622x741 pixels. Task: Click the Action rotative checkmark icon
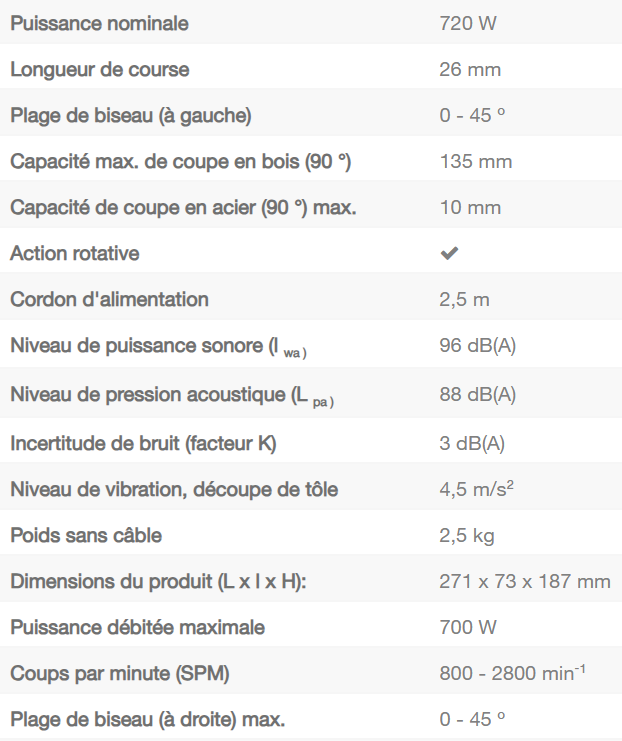tap(449, 254)
